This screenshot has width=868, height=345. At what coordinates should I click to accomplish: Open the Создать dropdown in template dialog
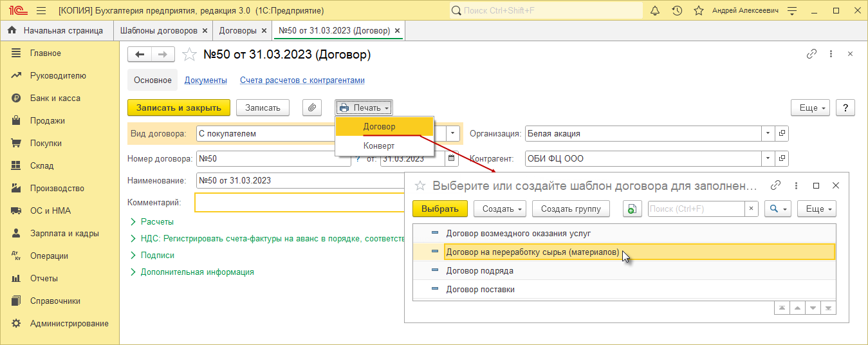500,209
